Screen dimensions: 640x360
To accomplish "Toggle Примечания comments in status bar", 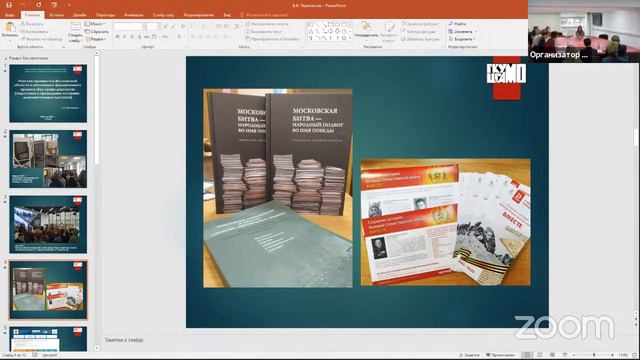I will [x=500, y=355].
